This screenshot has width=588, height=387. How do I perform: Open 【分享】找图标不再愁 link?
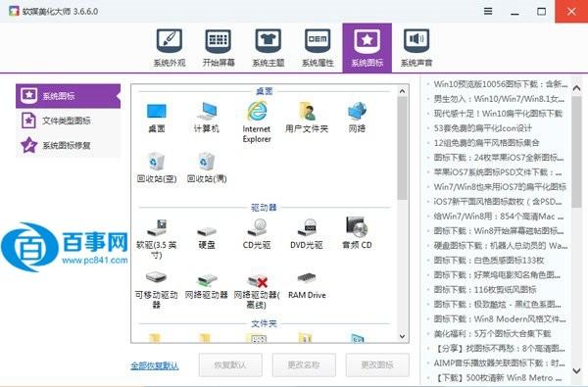tap(499, 349)
